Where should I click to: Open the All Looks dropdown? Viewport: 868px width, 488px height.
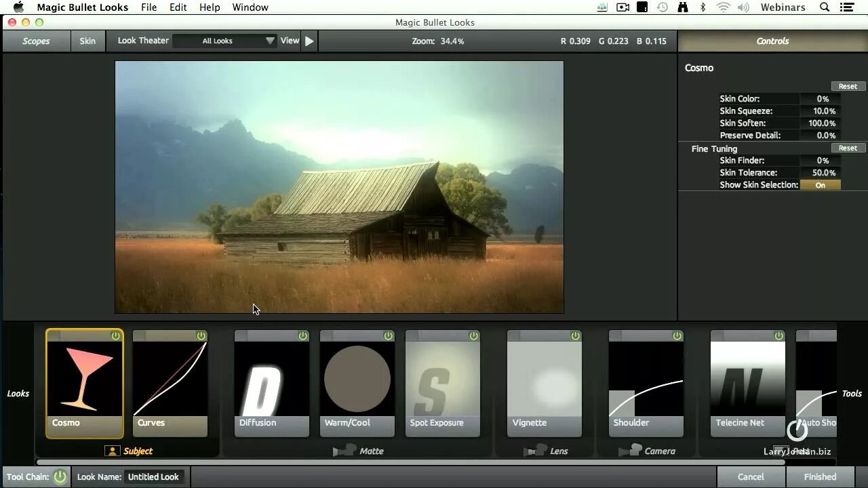point(224,41)
